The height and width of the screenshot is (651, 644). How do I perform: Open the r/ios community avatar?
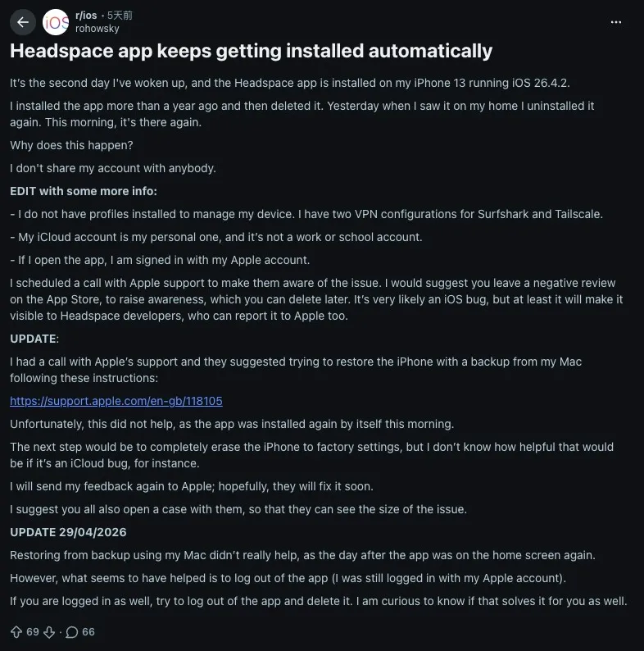(x=56, y=22)
